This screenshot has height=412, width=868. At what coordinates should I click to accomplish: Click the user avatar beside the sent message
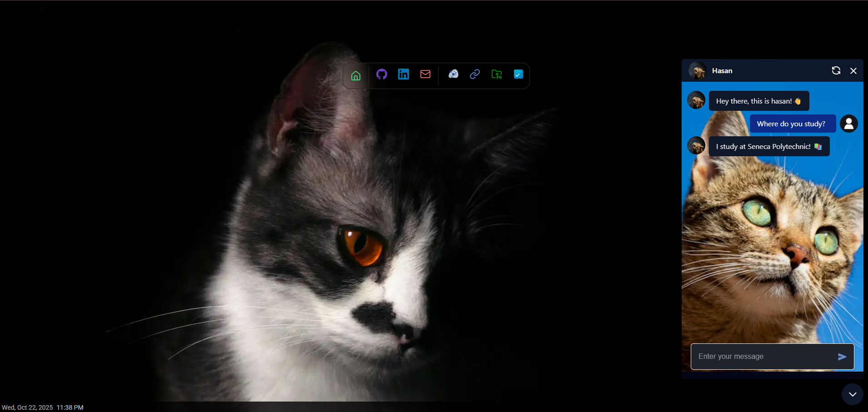pos(848,124)
